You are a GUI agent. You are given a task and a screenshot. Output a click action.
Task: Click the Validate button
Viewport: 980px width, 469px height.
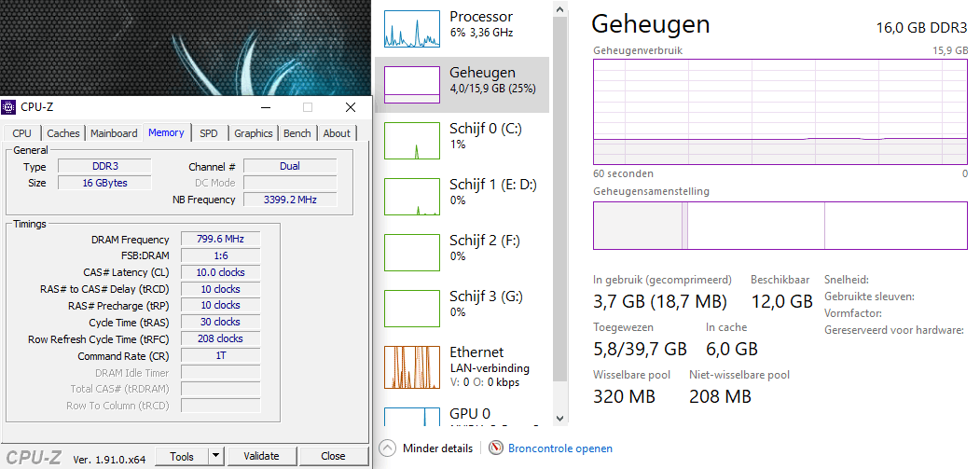pyautogui.click(x=261, y=456)
